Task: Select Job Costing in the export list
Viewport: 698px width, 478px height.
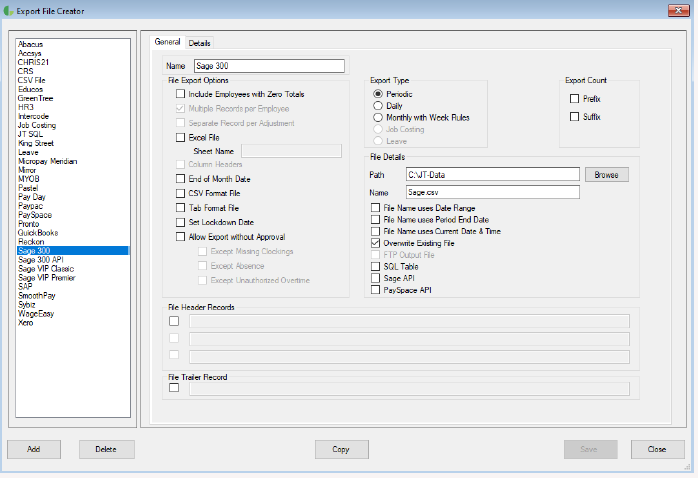Action: [73, 125]
